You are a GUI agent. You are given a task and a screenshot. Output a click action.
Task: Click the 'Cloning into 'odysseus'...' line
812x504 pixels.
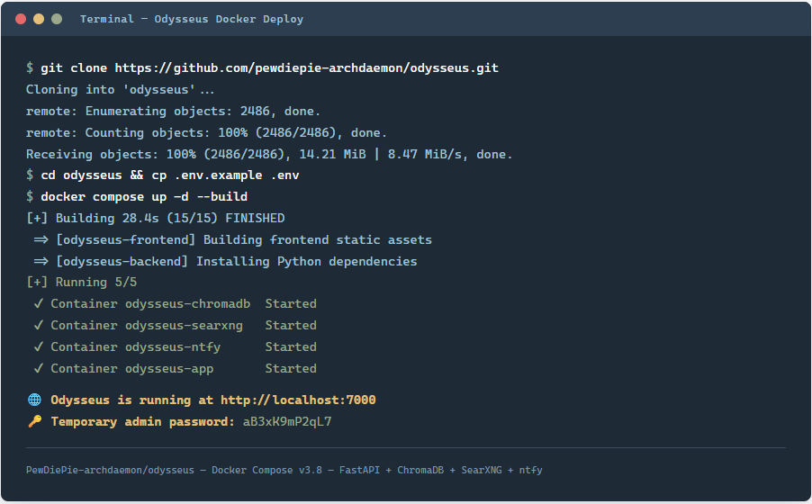click(x=120, y=90)
